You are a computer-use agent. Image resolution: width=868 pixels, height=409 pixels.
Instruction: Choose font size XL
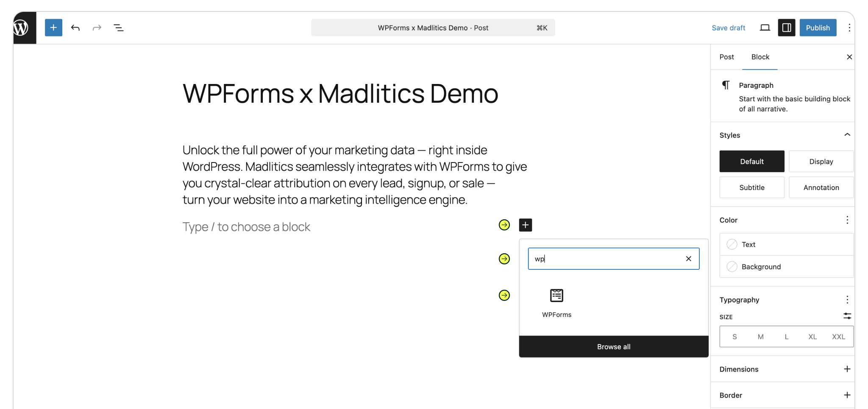pos(812,337)
